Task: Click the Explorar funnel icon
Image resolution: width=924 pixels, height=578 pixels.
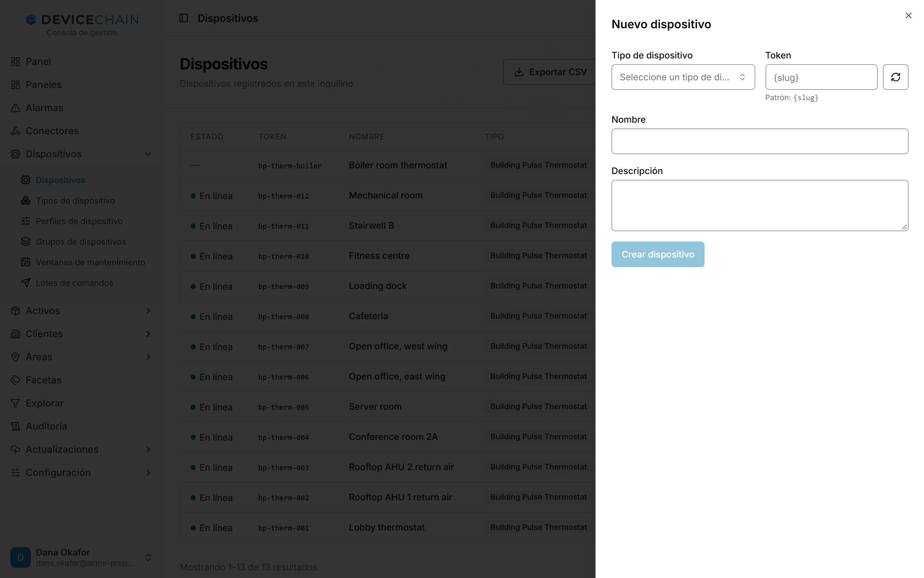Action: 15,403
